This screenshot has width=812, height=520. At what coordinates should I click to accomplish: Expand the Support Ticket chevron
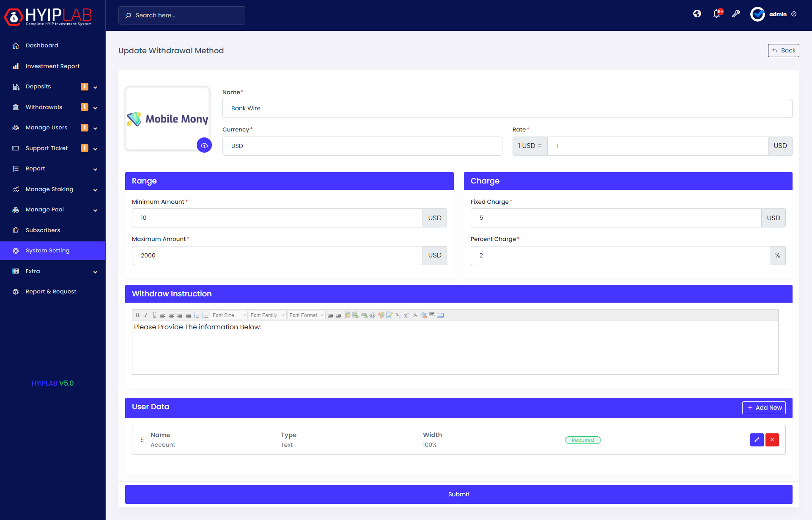pos(95,149)
